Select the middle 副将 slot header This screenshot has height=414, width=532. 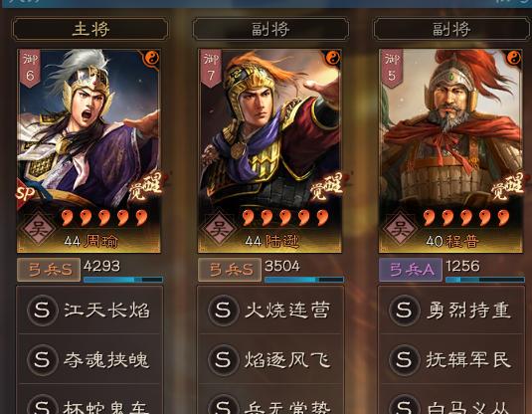coord(270,29)
